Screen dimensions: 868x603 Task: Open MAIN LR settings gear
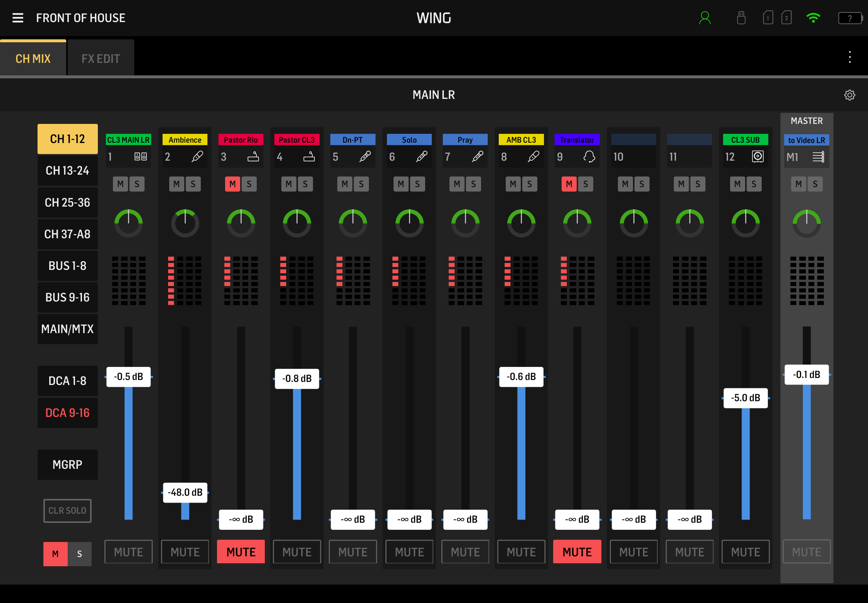click(850, 95)
